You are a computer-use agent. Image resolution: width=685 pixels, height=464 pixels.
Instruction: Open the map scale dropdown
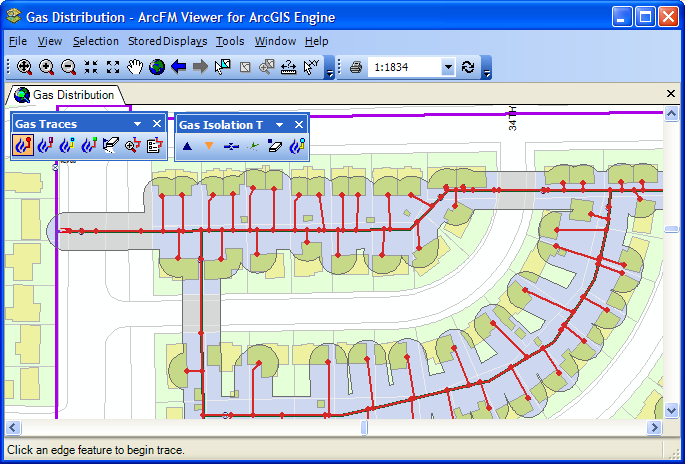coord(448,67)
